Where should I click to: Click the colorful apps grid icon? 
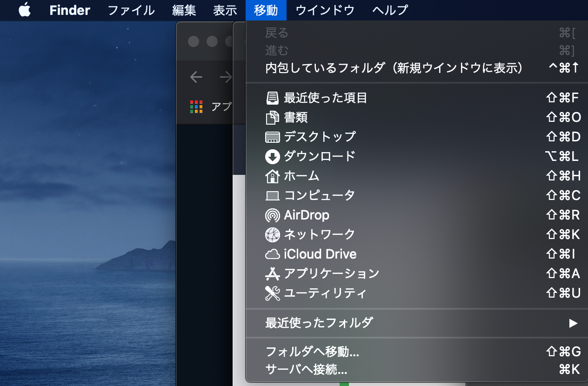(197, 106)
